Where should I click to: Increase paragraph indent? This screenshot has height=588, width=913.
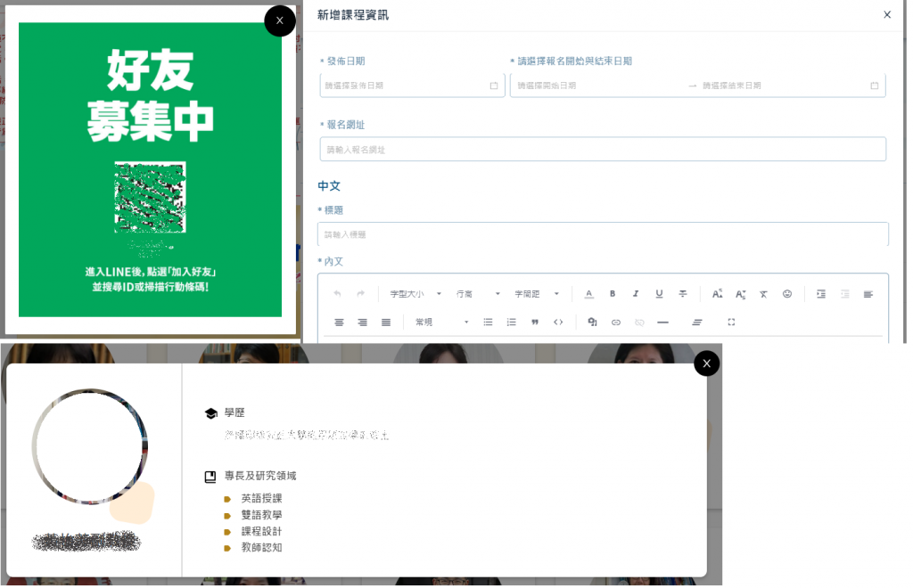pos(821,294)
